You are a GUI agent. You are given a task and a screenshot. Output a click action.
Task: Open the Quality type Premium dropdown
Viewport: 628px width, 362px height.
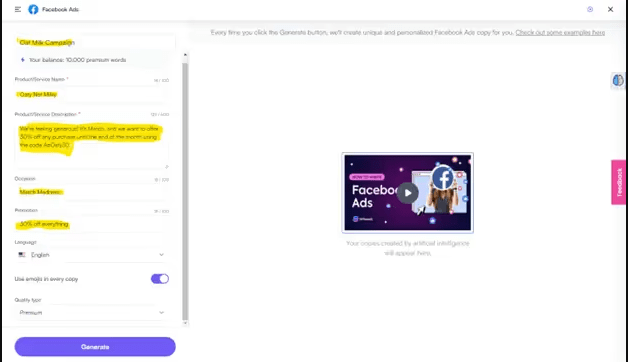[x=92, y=312]
